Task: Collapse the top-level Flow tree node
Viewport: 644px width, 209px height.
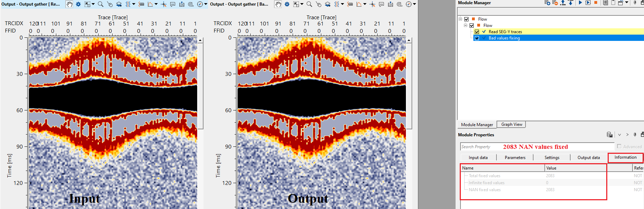Action: 460,19
